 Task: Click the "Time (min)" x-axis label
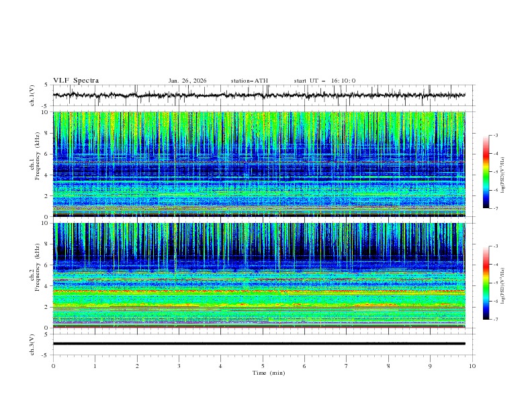(x=269, y=373)
